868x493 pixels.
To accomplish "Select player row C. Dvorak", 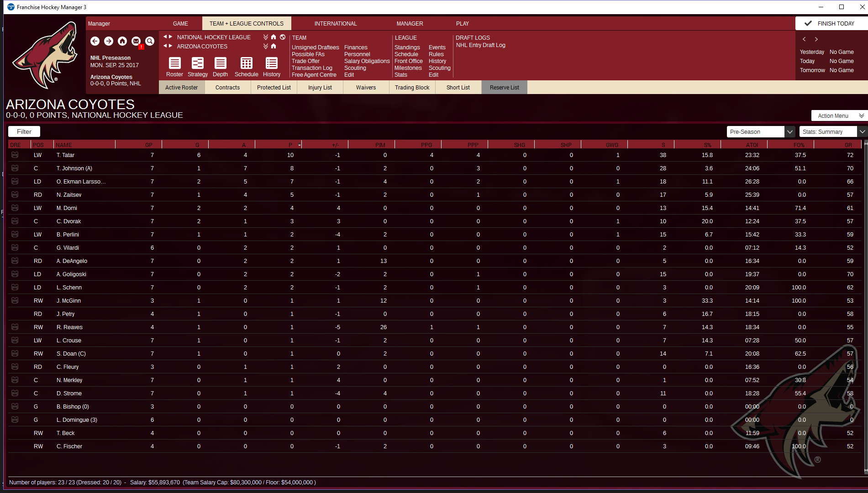I will pyautogui.click(x=434, y=221).
